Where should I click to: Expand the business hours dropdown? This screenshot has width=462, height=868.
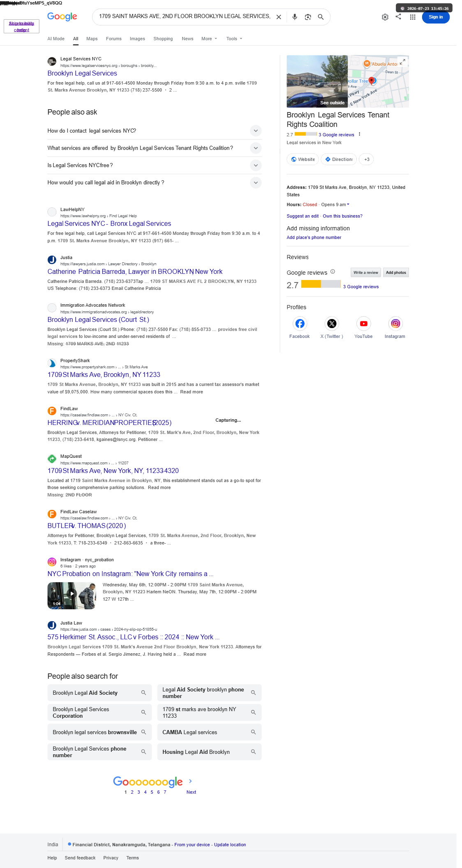[348, 204]
